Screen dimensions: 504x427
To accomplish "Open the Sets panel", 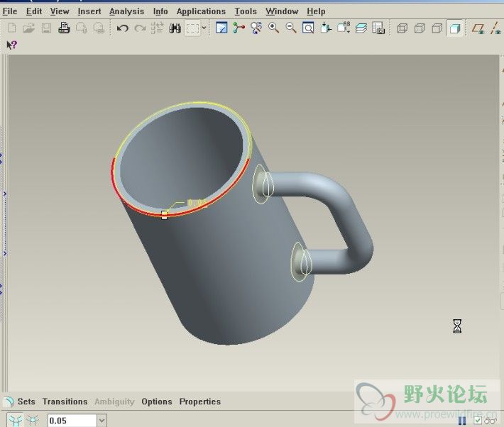I will pos(26,401).
